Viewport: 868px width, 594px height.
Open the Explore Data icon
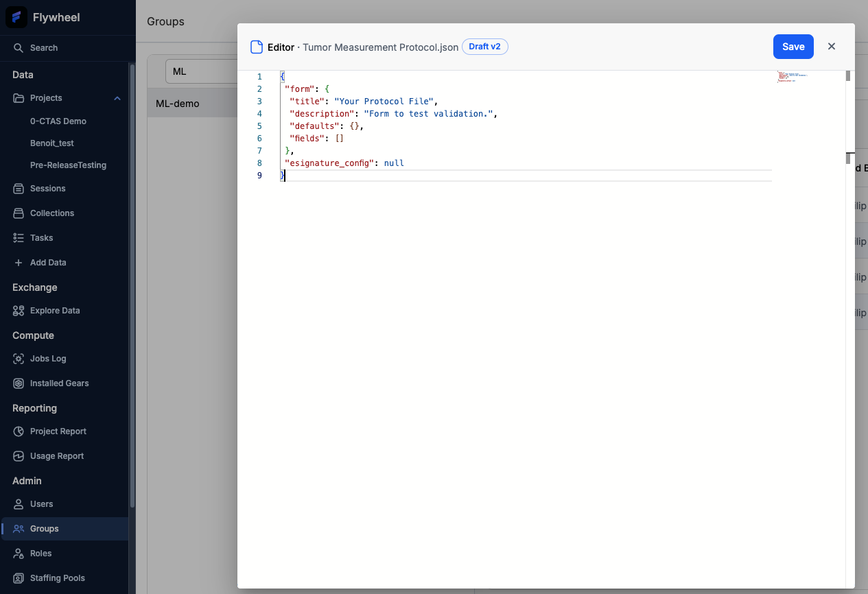click(x=18, y=310)
